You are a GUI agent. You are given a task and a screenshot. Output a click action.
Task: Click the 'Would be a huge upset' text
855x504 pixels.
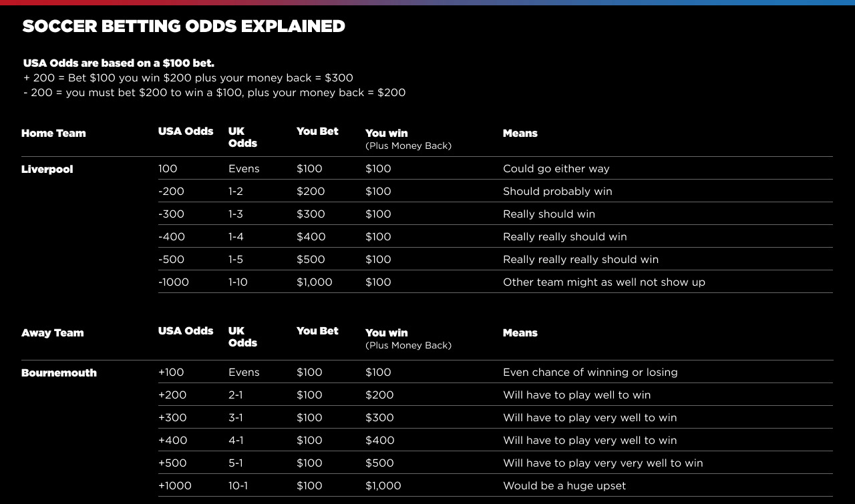564,486
